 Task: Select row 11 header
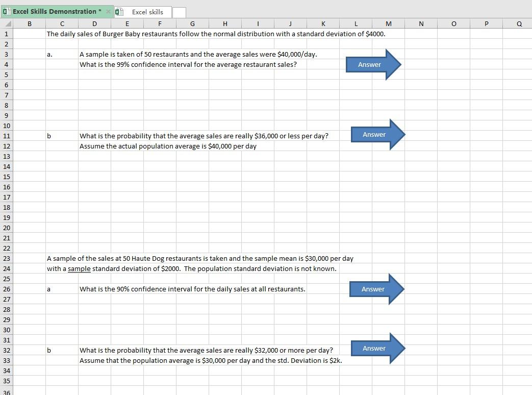7,136
